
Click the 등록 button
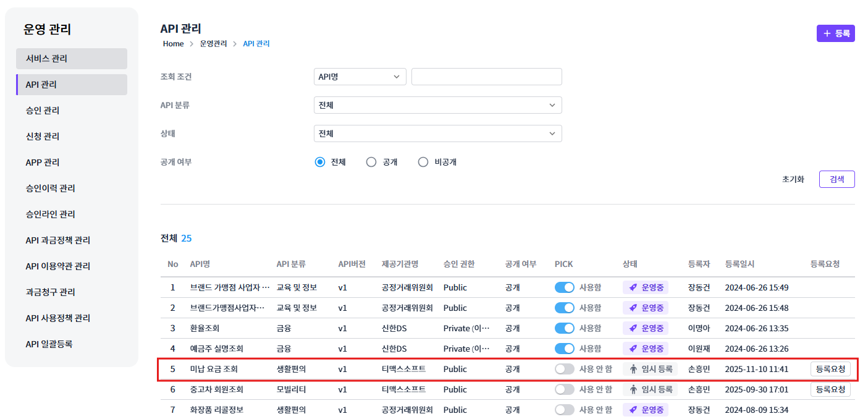(x=835, y=33)
